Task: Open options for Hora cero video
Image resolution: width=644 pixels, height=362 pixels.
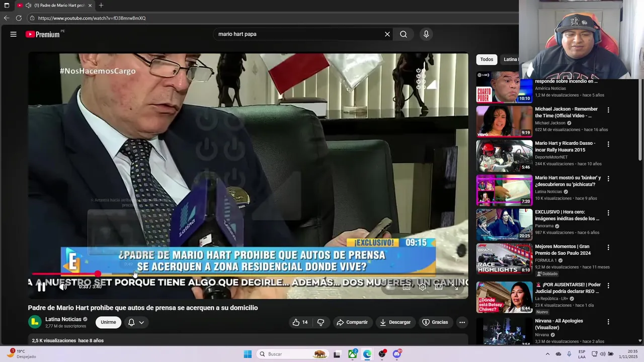Action: (608, 213)
